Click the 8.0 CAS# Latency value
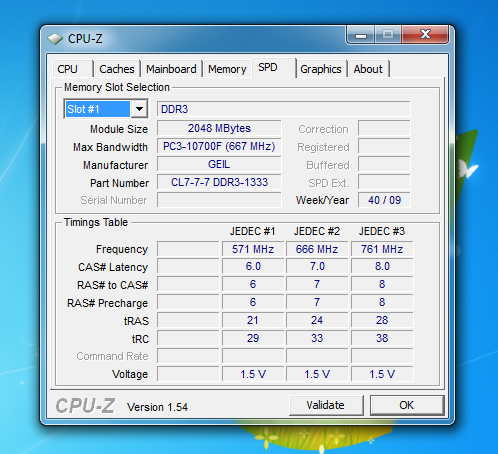 (x=382, y=267)
